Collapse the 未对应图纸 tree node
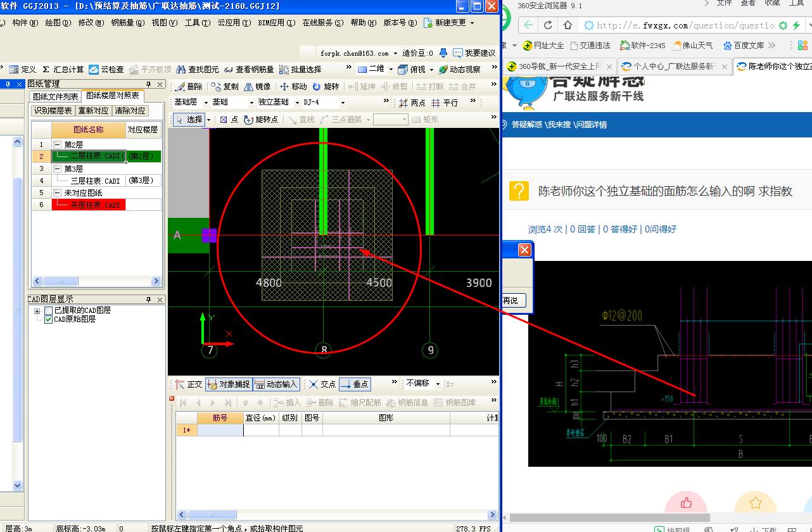This screenshot has height=532, width=812. pyautogui.click(x=57, y=193)
